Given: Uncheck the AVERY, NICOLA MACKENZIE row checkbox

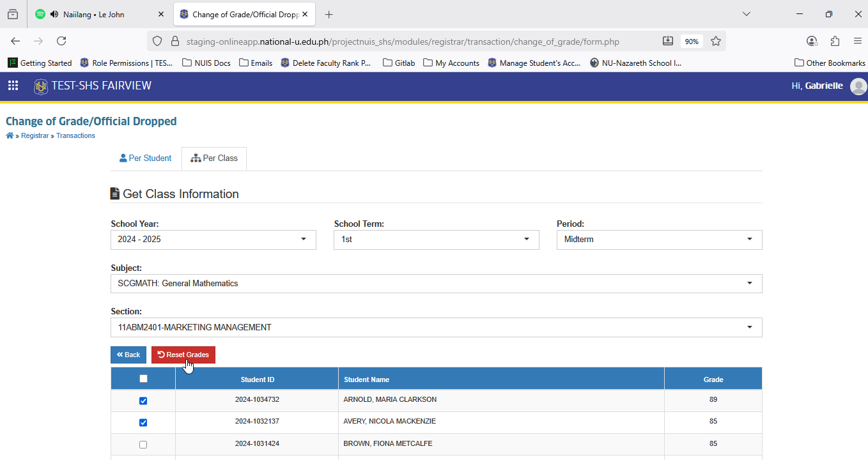Looking at the screenshot, I should tap(143, 423).
